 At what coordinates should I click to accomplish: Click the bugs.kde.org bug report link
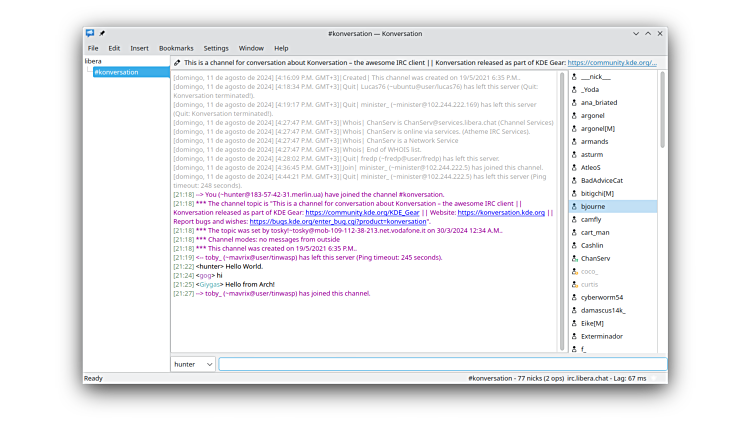[x=339, y=221]
